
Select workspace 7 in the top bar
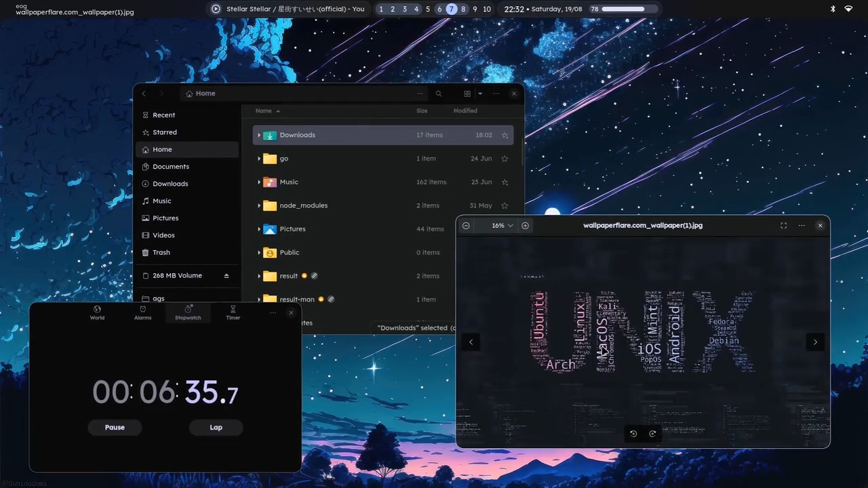[452, 9]
